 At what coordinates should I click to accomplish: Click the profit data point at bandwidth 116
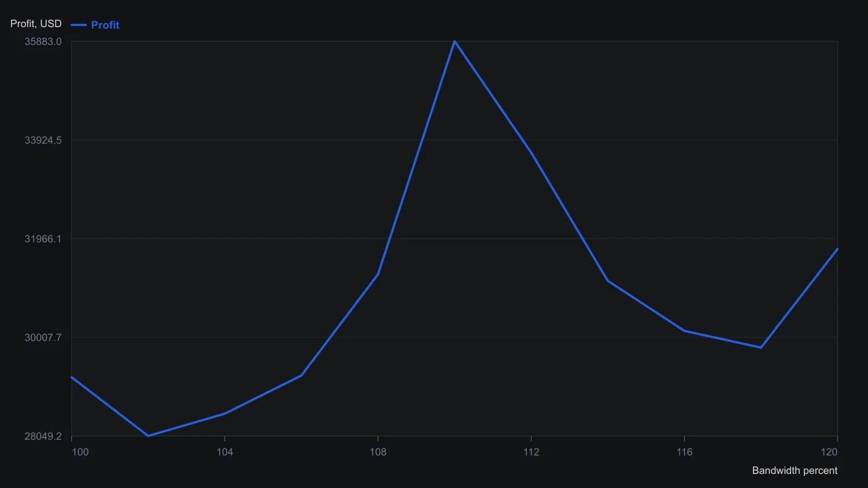pos(684,331)
